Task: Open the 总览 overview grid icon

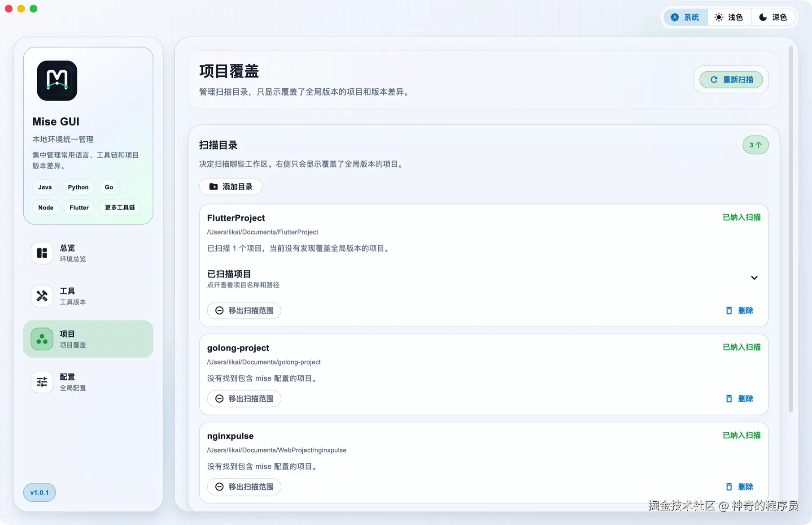Action: point(42,253)
